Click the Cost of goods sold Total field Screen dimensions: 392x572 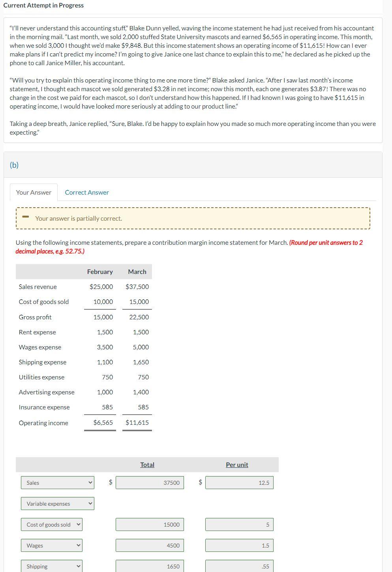point(150,524)
